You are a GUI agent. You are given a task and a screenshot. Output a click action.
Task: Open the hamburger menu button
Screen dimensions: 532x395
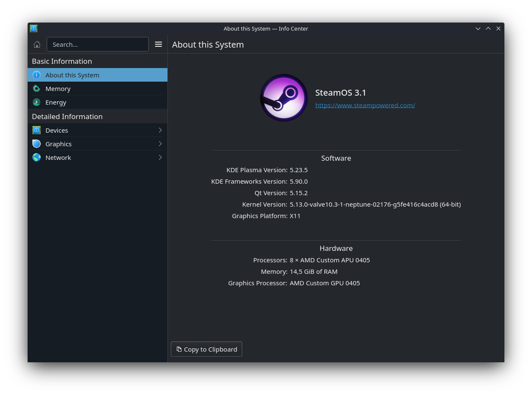158,44
